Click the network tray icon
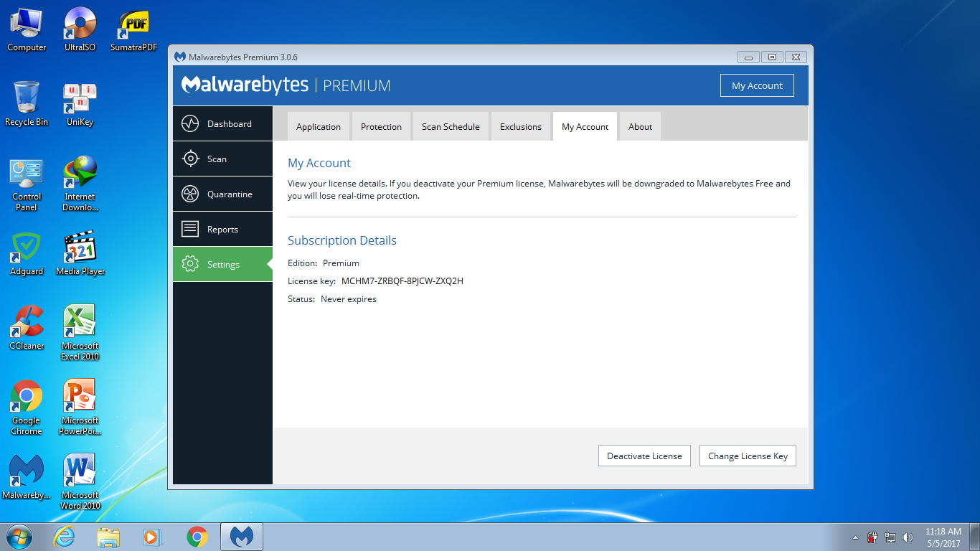This screenshot has height=551, width=980. point(890,537)
